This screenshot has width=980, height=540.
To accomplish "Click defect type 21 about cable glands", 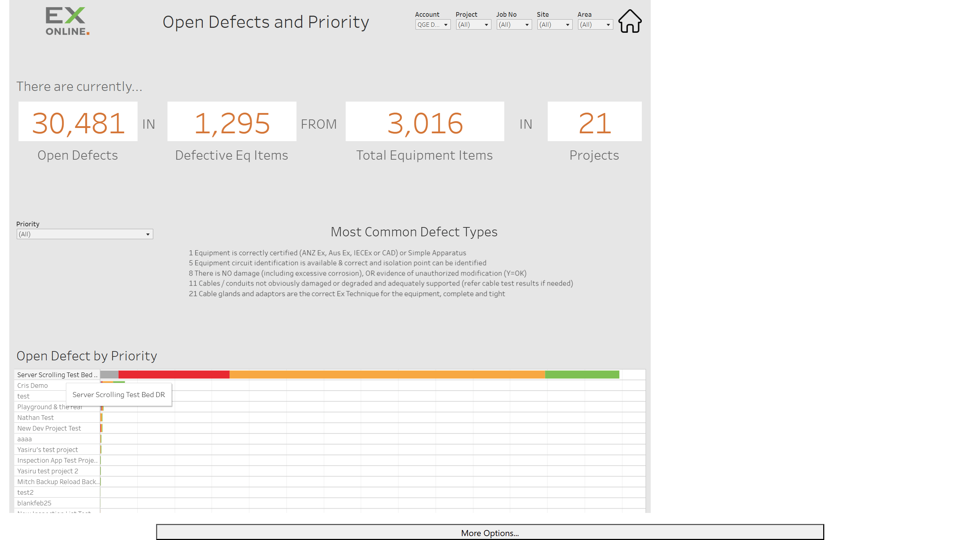I will point(347,293).
